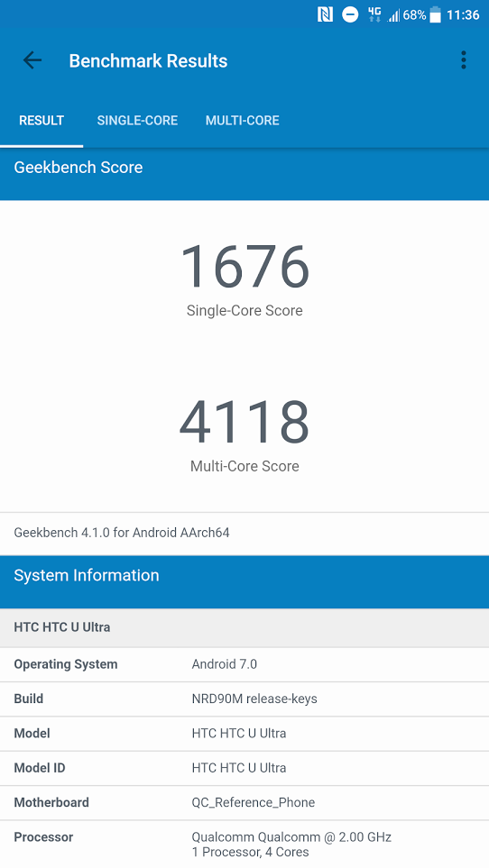Viewport: 489px width, 868px height.
Task: Switch to the SINGLE-CORE tab
Action: tap(137, 121)
